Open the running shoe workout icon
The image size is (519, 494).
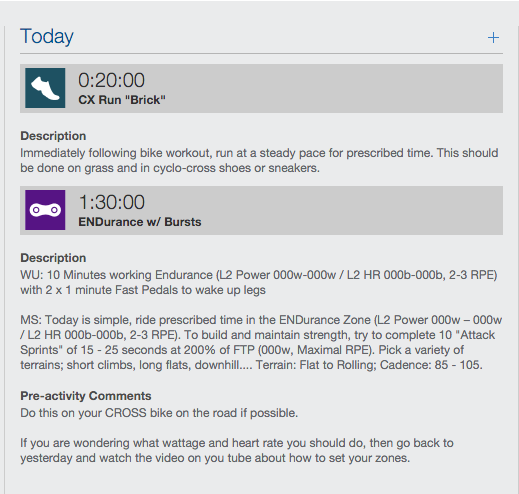pyautogui.click(x=45, y=88)
